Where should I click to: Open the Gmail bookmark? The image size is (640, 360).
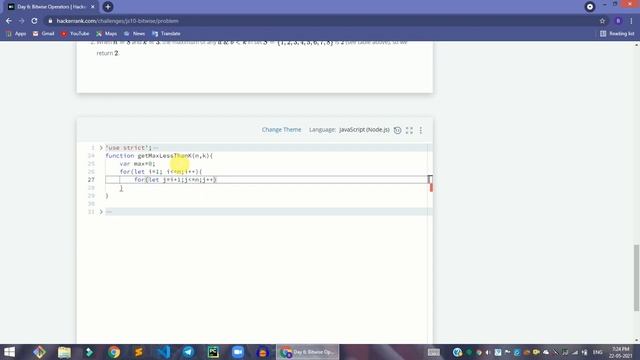pyautogui.click(x=43, y=33)
